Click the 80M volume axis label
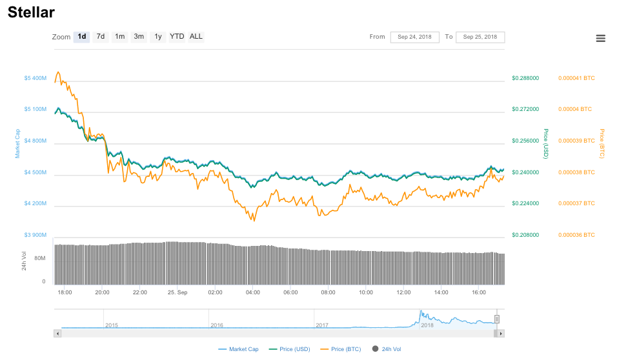Screen dimensions: 617x364 (x=40, y=259)
